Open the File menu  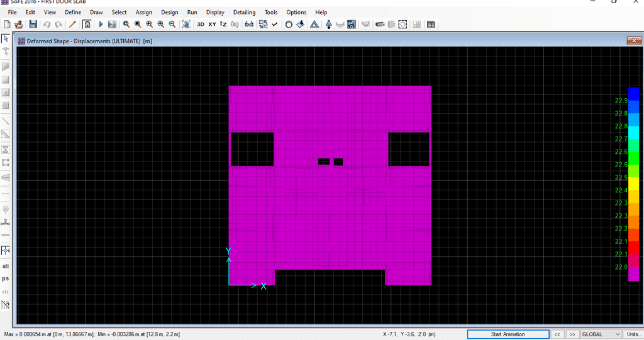[13, 13]
